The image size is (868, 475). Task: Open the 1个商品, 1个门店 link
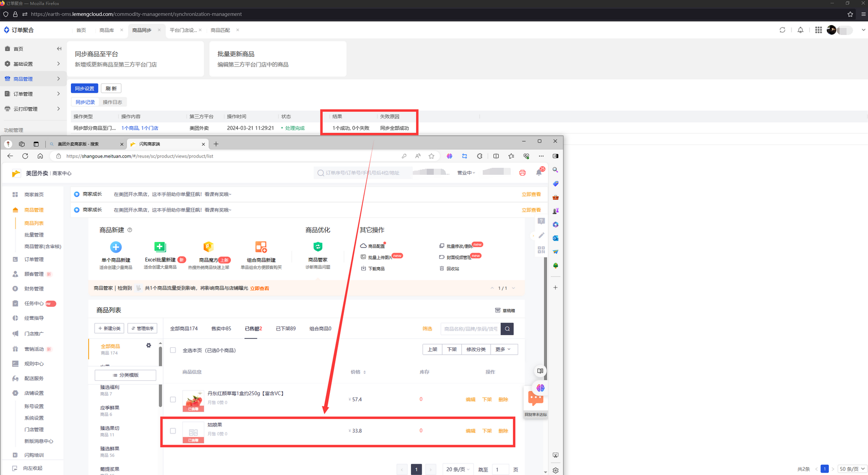[x=139, y=128]
